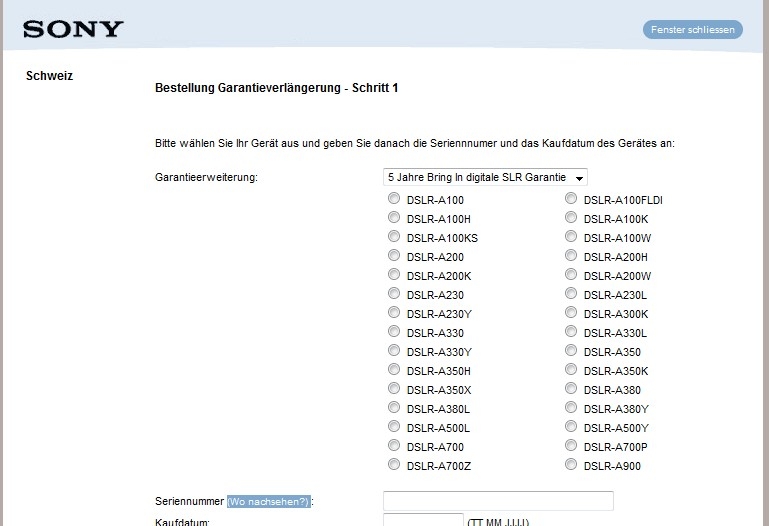The width and height of the screenshot is (769, 526).
Task: Close window via Fenster schliessen button
Action: coord(692,30)
